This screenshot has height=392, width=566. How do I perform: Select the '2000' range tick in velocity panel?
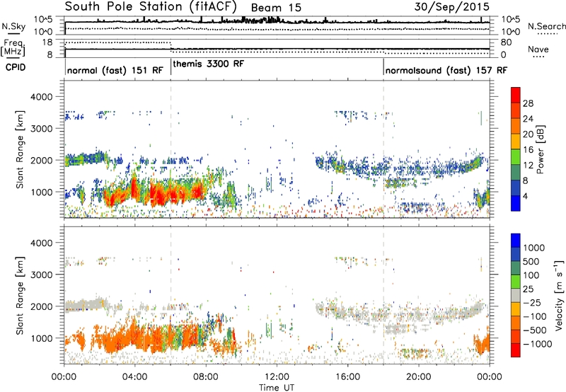pyautogui.click(x=41, y=306)
